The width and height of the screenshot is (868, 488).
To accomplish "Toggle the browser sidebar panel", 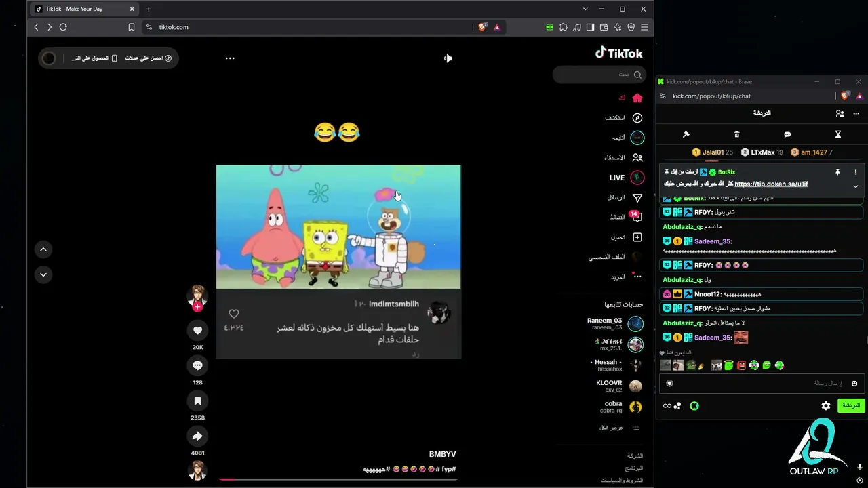I will (x=590, y=27).
